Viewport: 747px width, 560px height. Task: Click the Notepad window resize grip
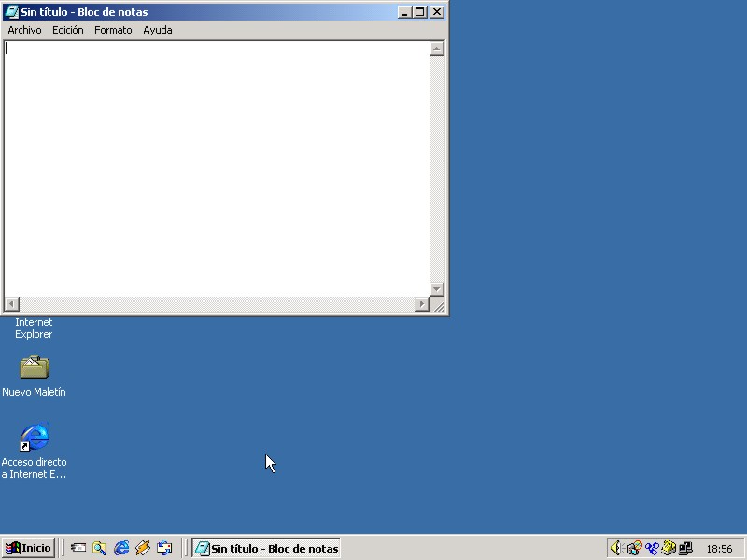click(438, 305)
